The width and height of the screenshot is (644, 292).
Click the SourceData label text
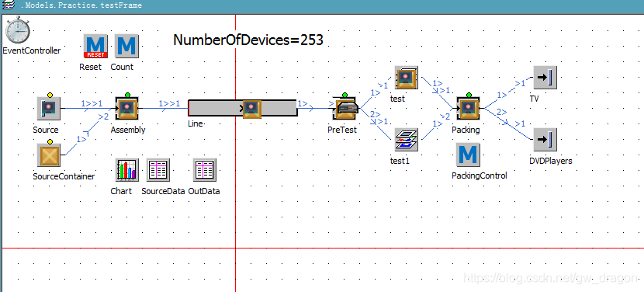tap(163, 191)
